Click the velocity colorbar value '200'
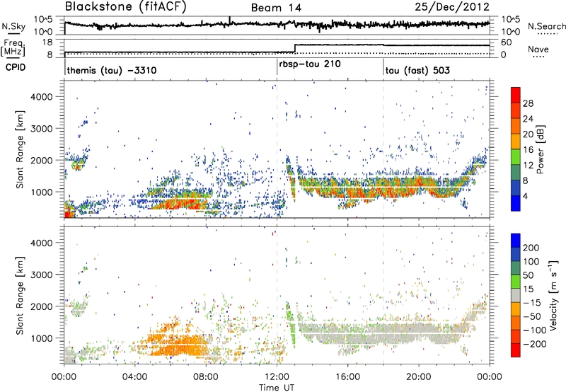 [531, 248]
